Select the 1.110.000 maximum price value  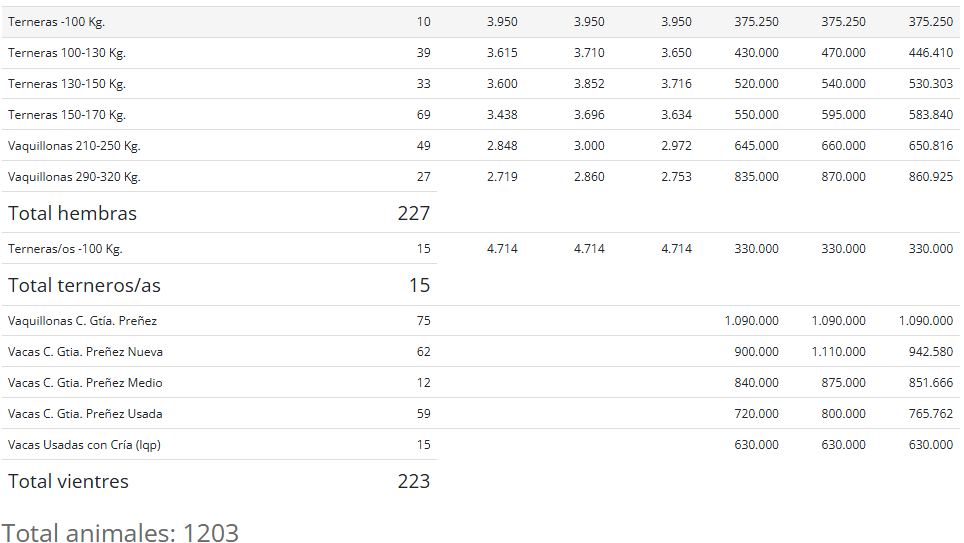pos(839,352)
